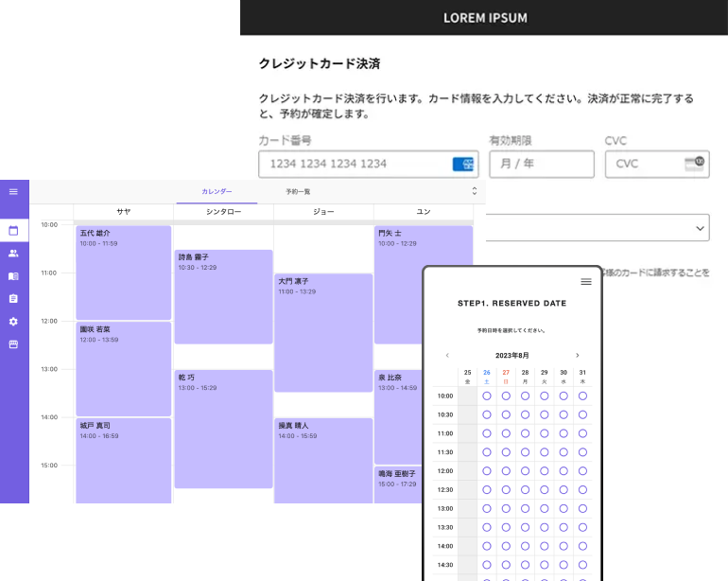This screenshot has height=581, width=728.
Task: Go to the previous week in 2023年8月 calendar
Action: click(447, 355)
